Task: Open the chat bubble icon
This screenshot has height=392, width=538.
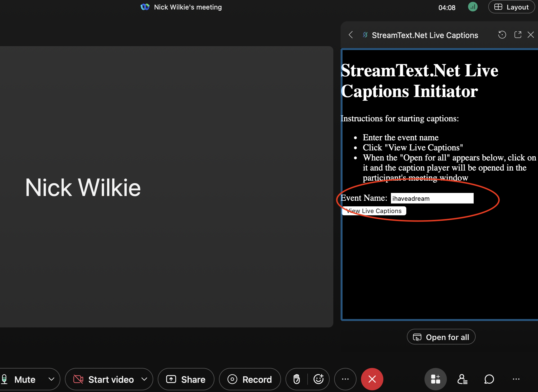Action: 489,379
